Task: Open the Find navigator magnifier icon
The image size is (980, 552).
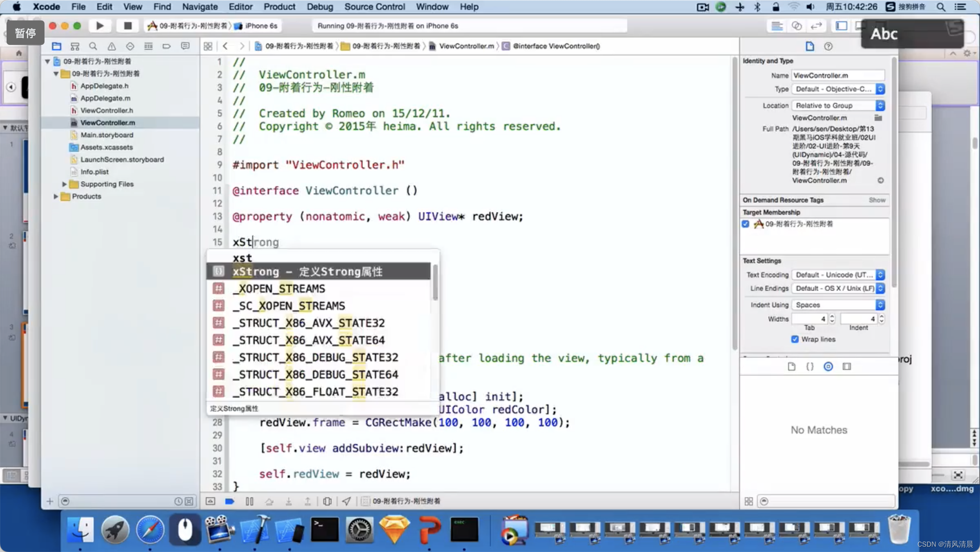Action: pos(93,46)
